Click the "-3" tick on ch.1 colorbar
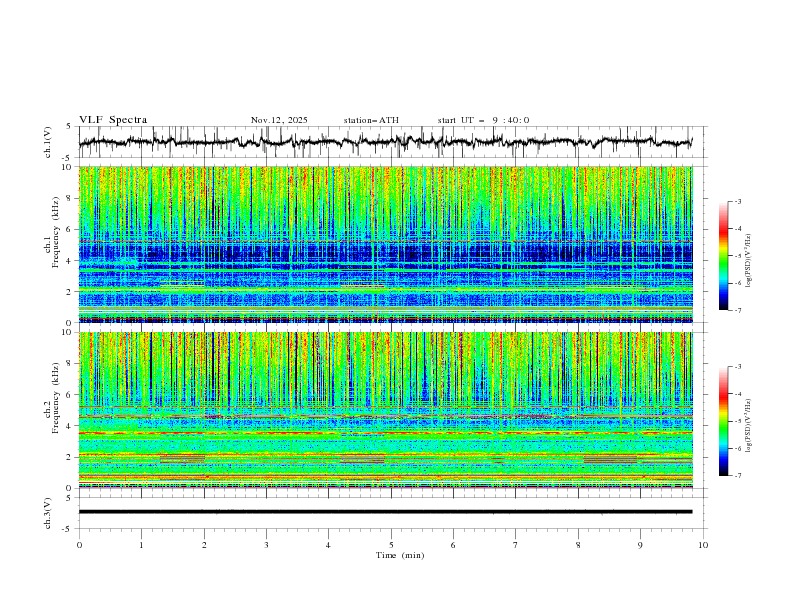Screen dimensions: 792x612 737,201
